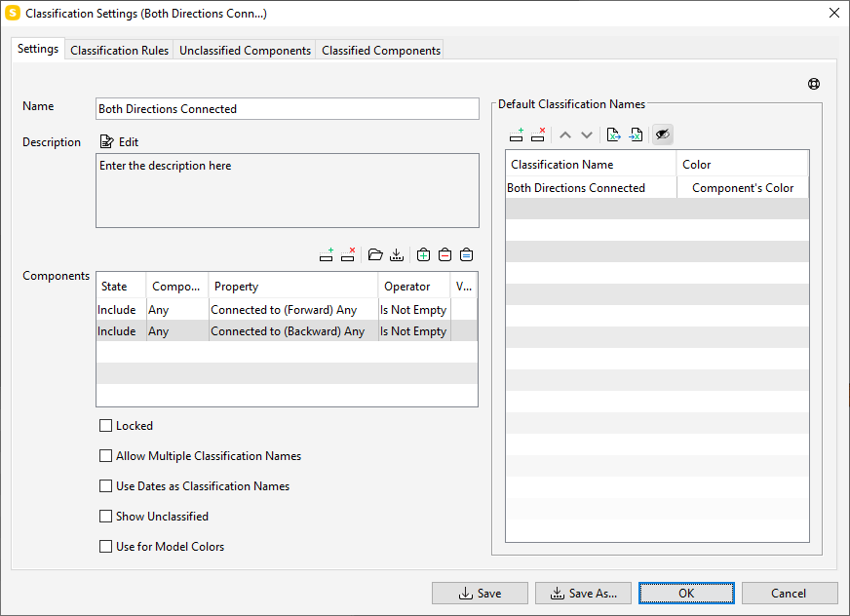
Task: Click the description text area
Action: point(288,190)
